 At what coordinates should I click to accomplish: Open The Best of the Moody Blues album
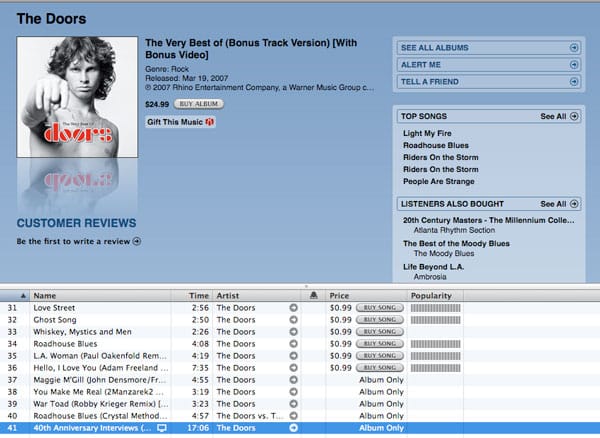(x=456, y=244)
